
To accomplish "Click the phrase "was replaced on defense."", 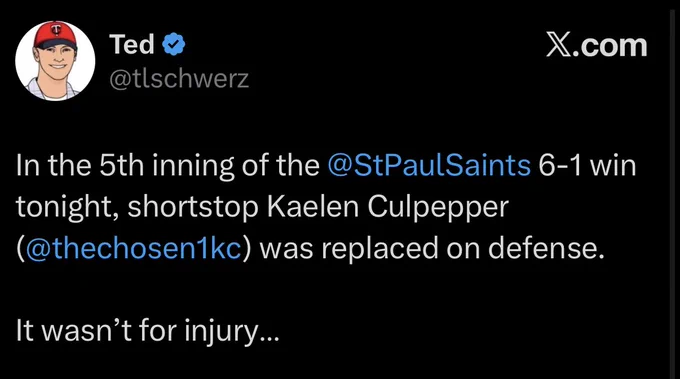I will (432, 248).
